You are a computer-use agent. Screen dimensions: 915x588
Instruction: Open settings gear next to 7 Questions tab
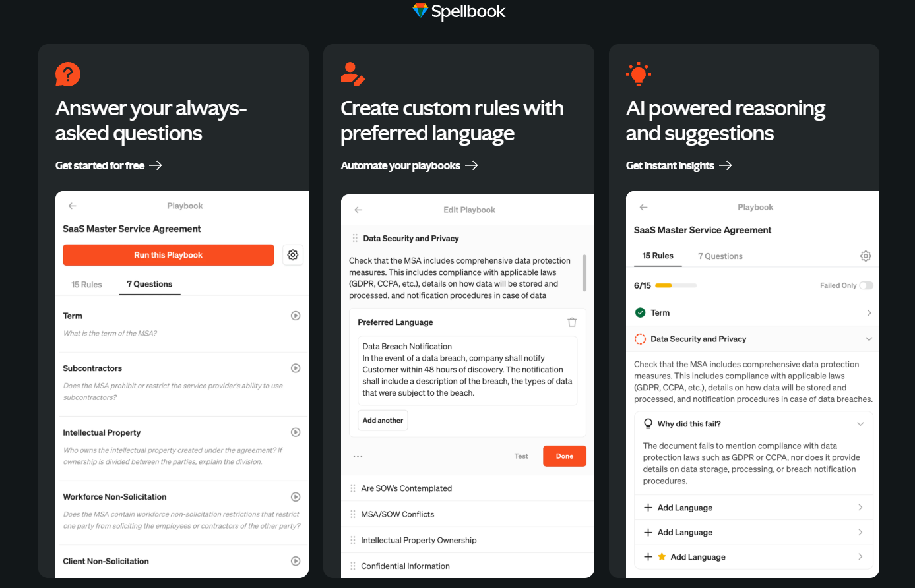[866, 256]
